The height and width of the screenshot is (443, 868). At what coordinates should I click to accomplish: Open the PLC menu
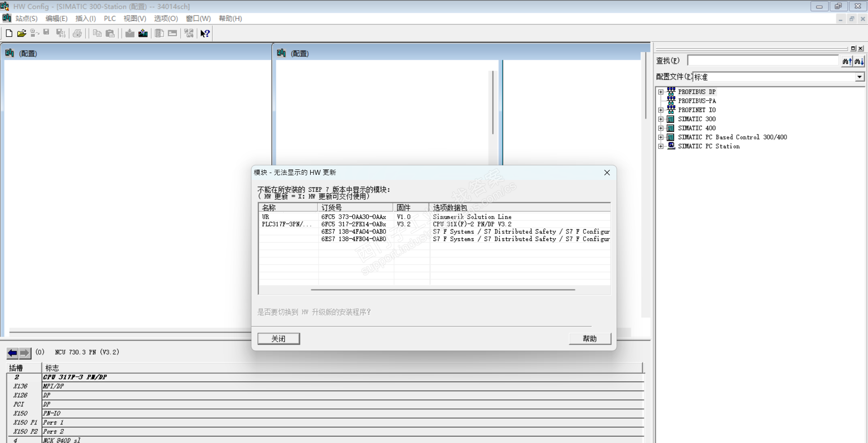point(110,19)
